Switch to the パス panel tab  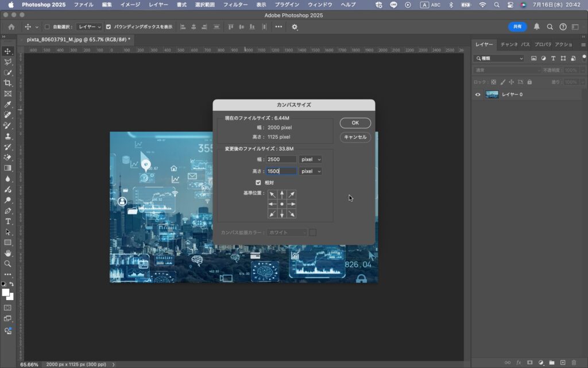point(525,44)
